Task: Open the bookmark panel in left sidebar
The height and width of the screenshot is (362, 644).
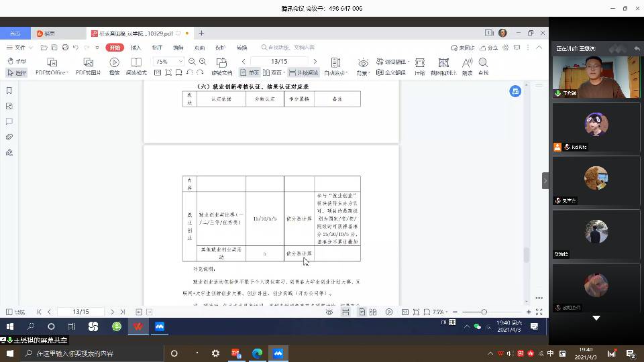Action: pyautogui.click(x=9, y=90)
